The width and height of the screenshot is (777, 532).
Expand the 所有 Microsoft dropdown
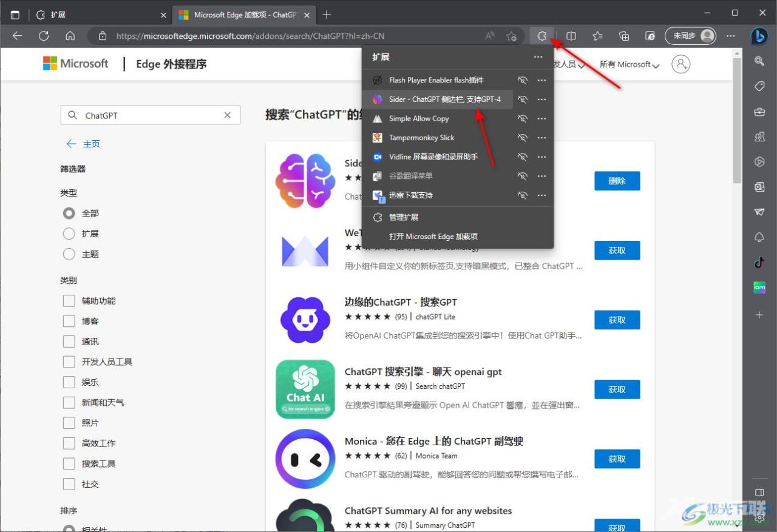click(629, 64)
